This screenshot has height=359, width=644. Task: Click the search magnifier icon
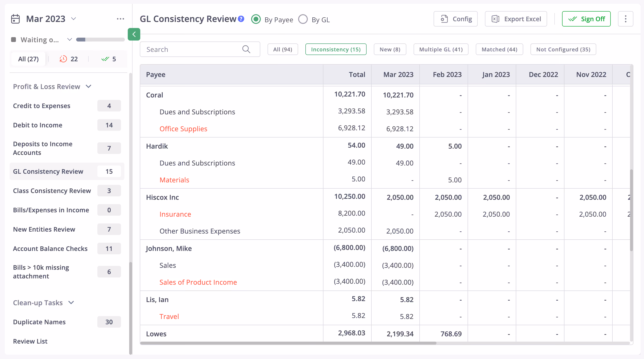(246, 49)
